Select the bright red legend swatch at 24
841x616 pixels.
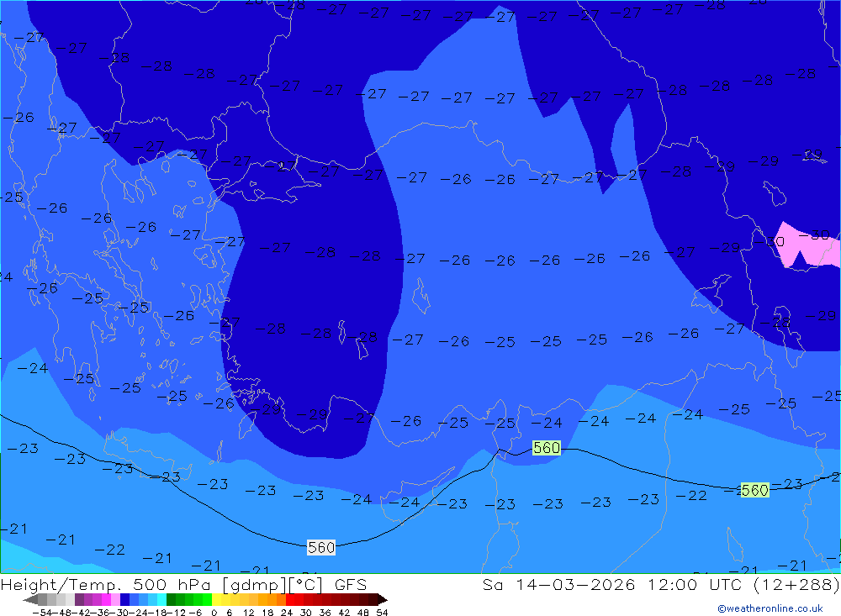click(290, 599)
